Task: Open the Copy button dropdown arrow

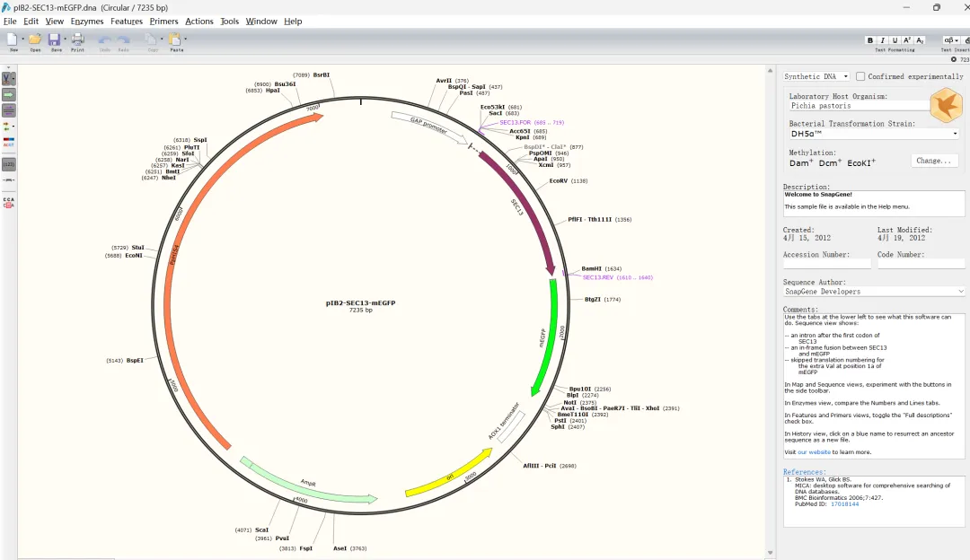Action: [162, 39]
